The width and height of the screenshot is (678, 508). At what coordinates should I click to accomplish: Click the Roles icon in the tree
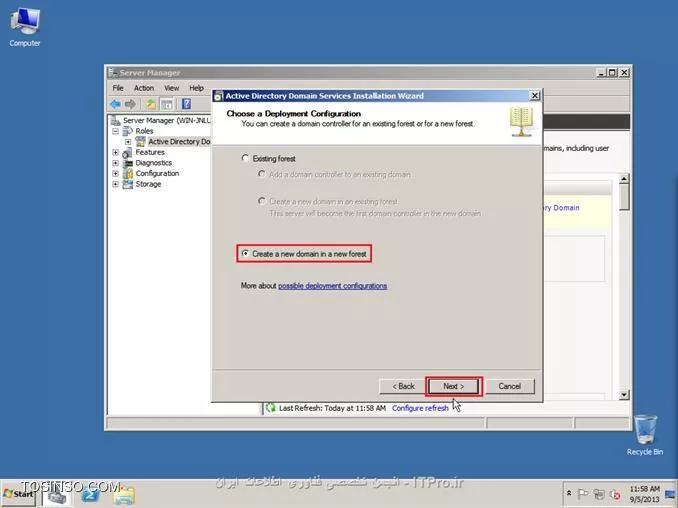pyautogui.click(x=128, y=131)
